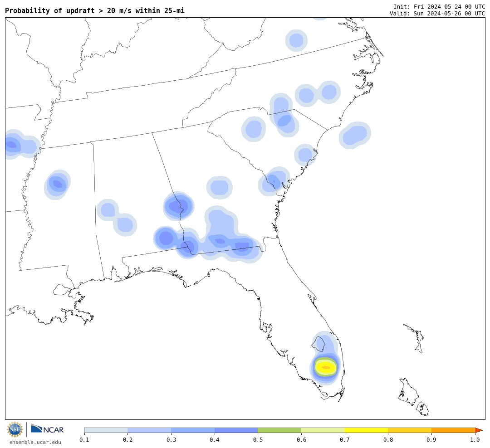
Task: Click the 0.5 colorbar tick label
Action: coord(258,440)
